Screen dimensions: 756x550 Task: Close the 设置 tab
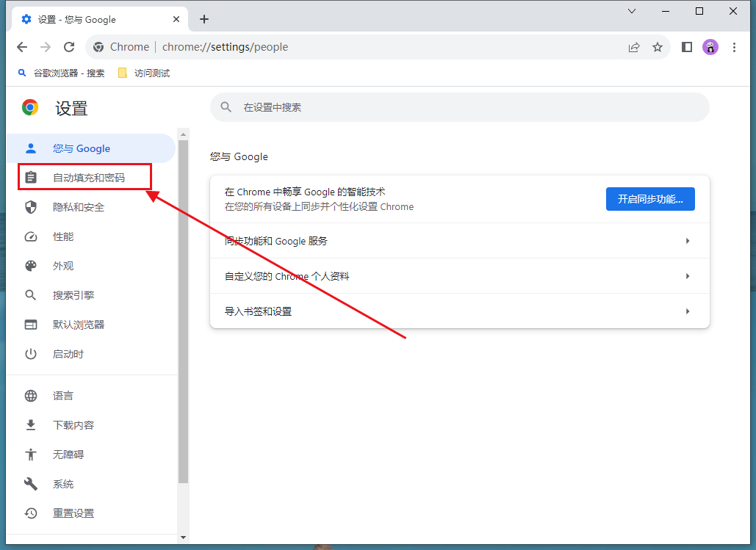click(176, 19)
